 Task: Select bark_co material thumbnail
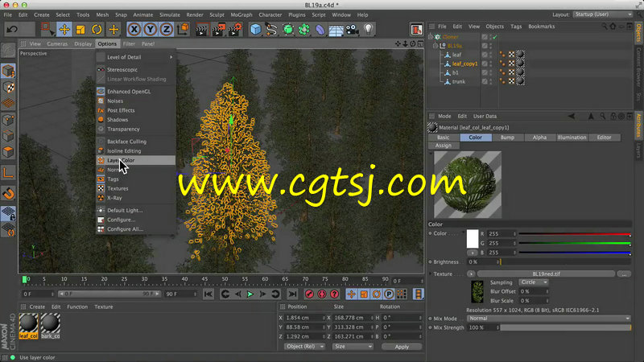point(50,327)
